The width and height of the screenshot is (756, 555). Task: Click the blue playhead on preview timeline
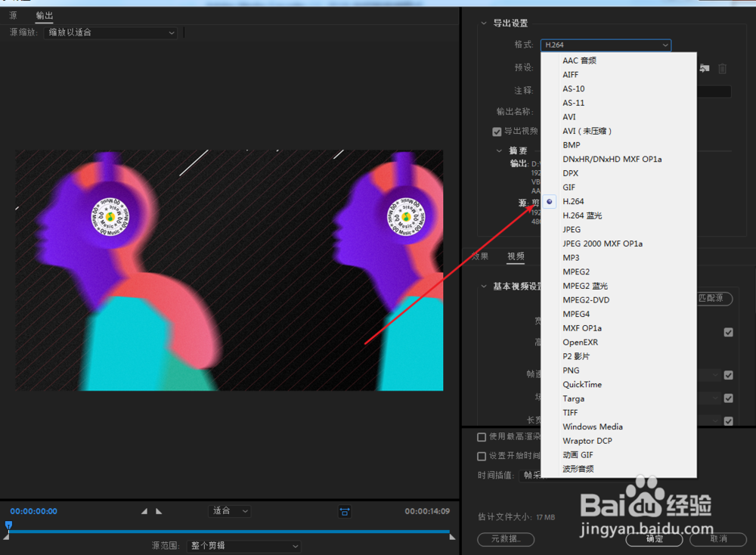pyautogui.click(x=8, y=526)
